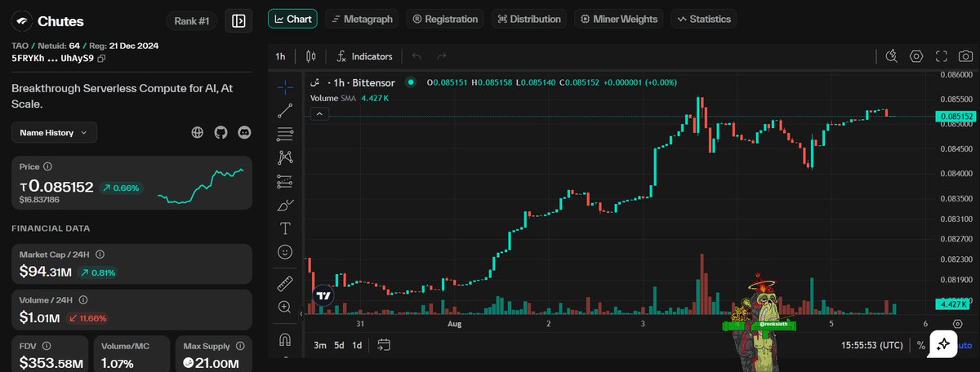The width and height of the screenshot is (980, 372).
Task: Open chart settings hexagon icon
Action: (916, 56)
